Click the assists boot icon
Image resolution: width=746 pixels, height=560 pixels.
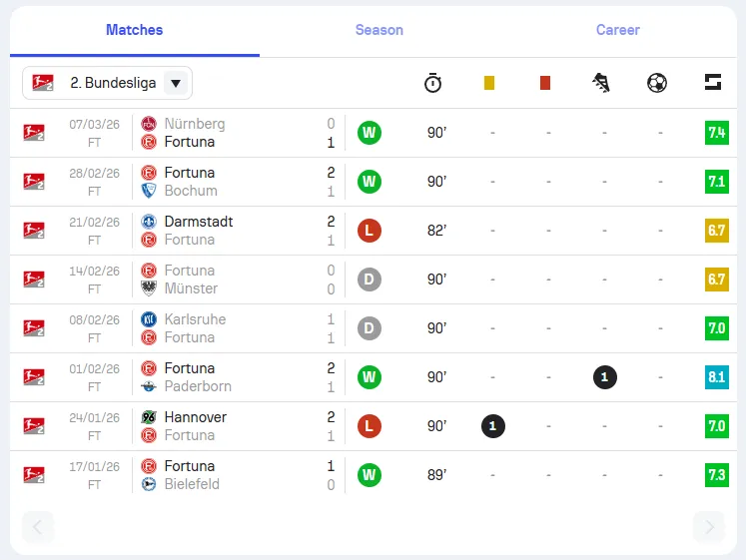601,83
